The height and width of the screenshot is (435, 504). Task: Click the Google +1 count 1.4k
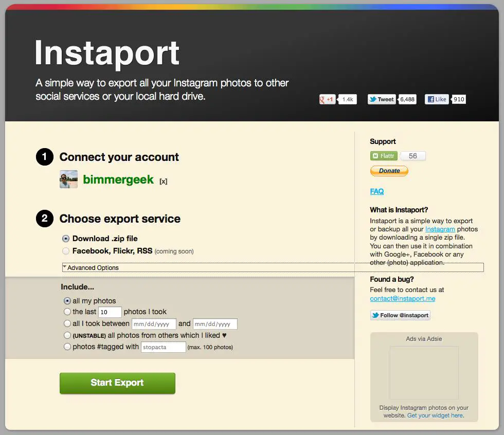[348, 99]
